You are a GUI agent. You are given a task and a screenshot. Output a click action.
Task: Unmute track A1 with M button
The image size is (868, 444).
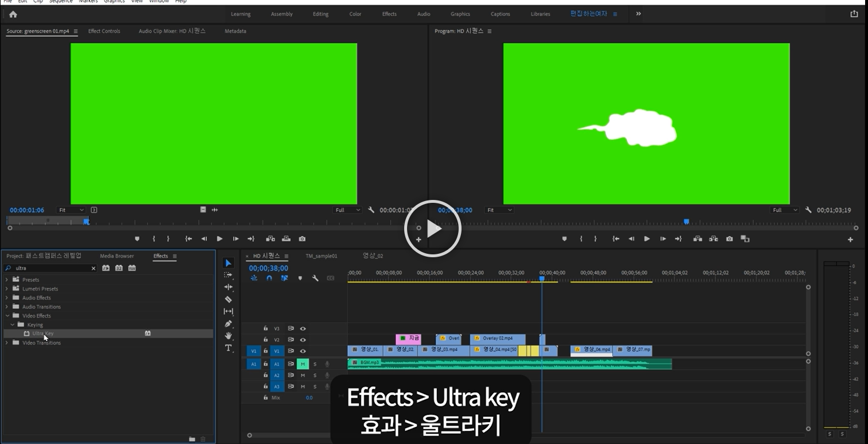pos(303,364)
